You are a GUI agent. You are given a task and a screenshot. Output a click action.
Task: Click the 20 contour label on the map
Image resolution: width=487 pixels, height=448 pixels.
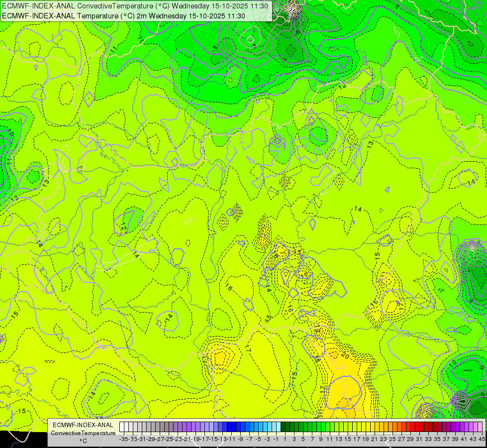coord(345,355)
